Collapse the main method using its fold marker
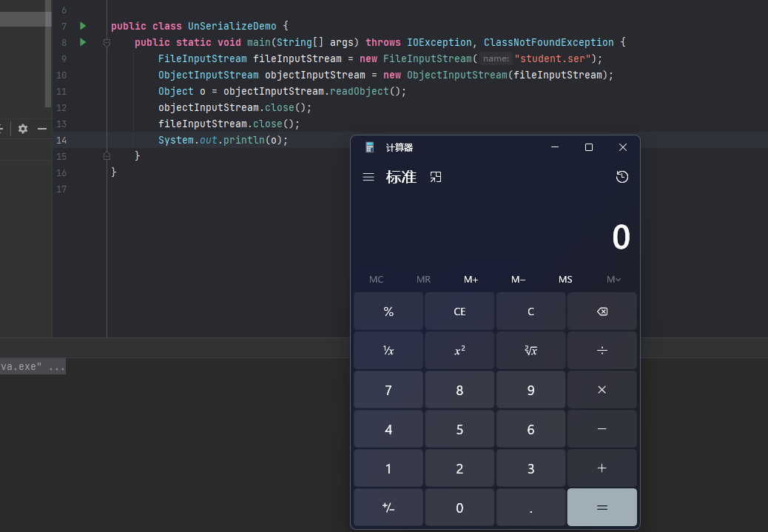The image size is (768, 532). pyautogui.click(x=107, y=43)
